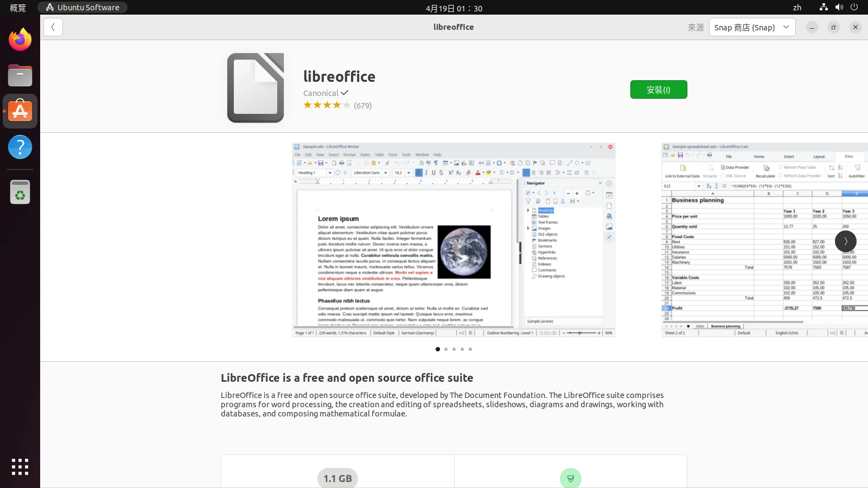Select the third carousel page dot
The width and height of the screenshot is (868, 488).
pyautogui.click(x=454, y=349)
